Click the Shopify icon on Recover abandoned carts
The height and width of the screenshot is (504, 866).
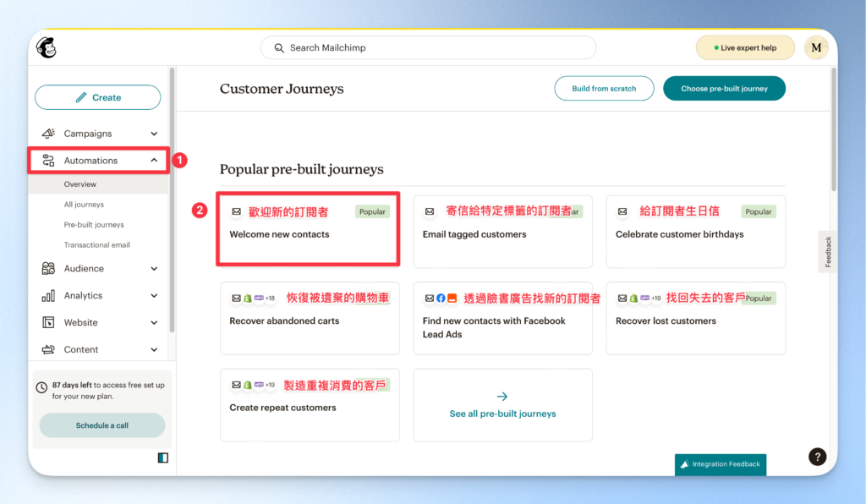click(248, 299)
